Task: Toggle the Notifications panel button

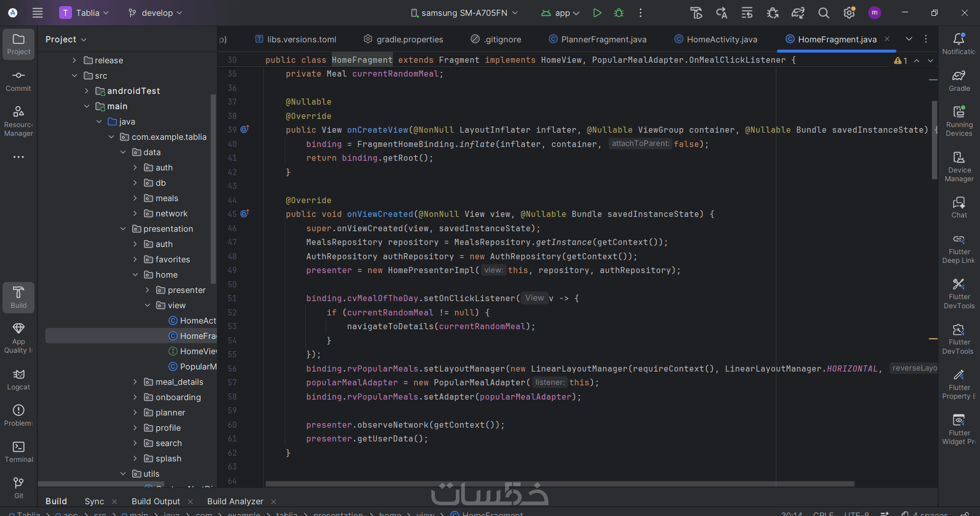Action: click(959, 44)
